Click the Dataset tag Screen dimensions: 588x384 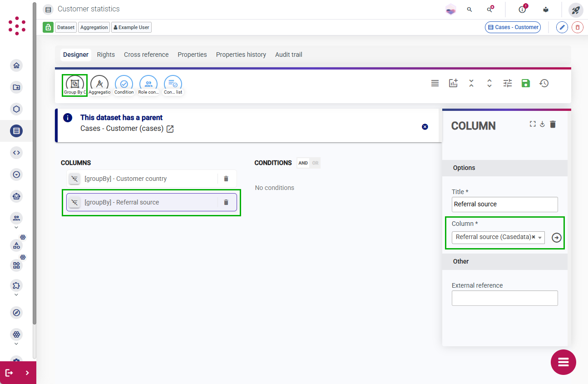[66, 27]
